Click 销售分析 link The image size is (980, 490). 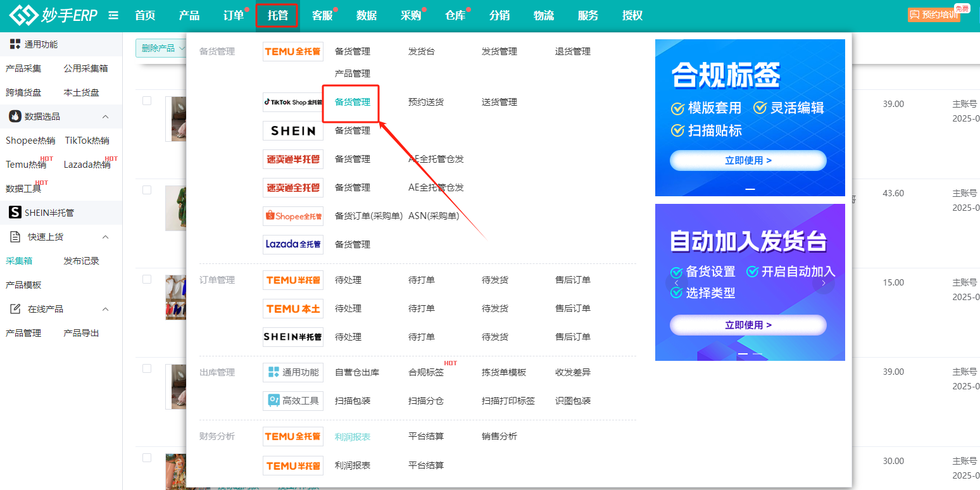coord(499,436)
